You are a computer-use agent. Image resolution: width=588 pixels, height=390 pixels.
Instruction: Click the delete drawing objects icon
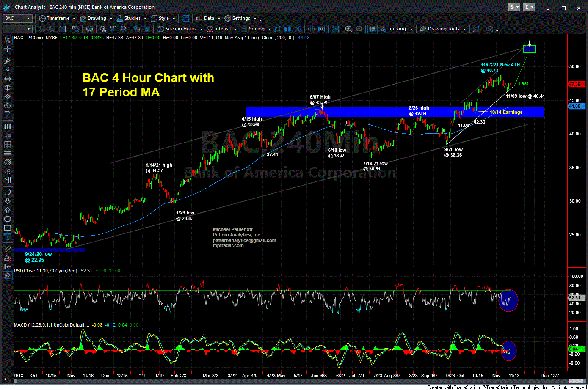pyautogui.click(x=7, y=257)
